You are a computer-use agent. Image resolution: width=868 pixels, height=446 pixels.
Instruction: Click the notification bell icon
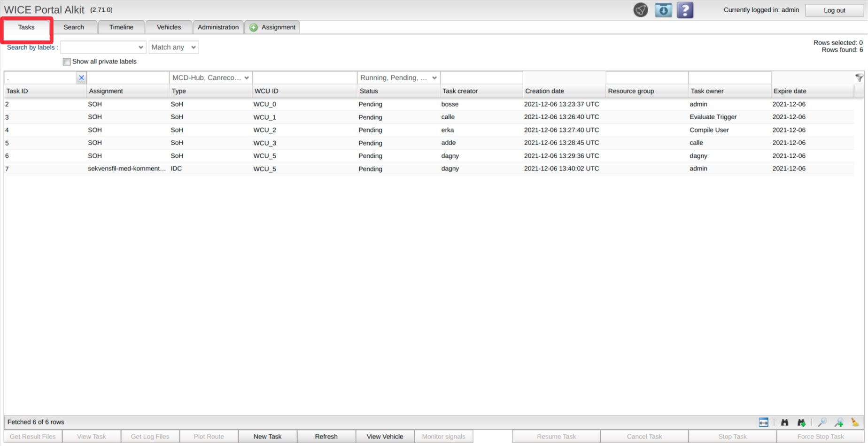tap(641, 10)
